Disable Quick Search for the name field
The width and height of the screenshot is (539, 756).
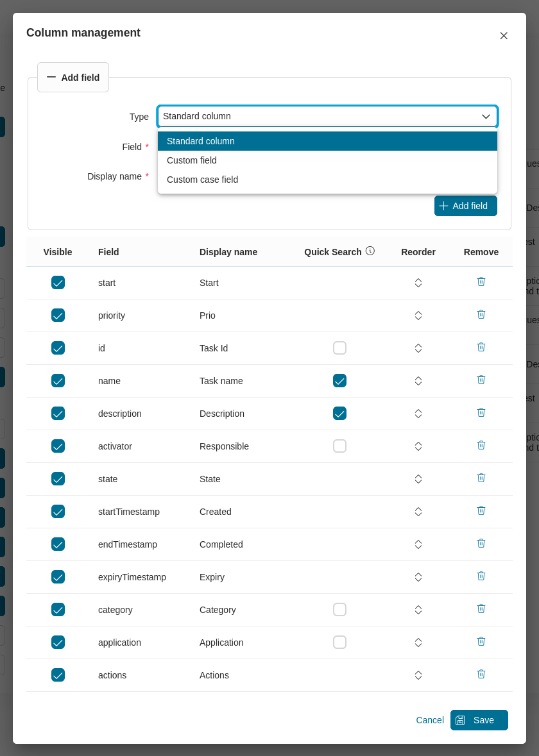[x=339, y=380]
